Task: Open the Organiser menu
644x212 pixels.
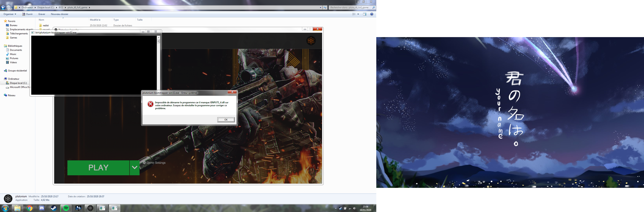Action: (x=10, y=14)
